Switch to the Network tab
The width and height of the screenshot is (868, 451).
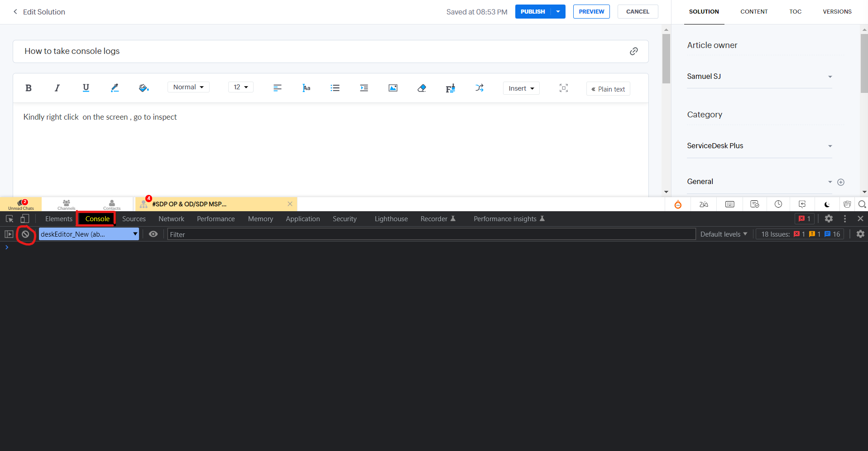point(171,219)
